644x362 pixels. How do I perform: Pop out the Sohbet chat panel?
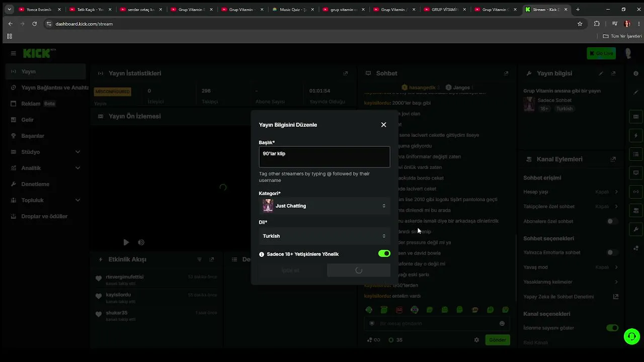506,73
